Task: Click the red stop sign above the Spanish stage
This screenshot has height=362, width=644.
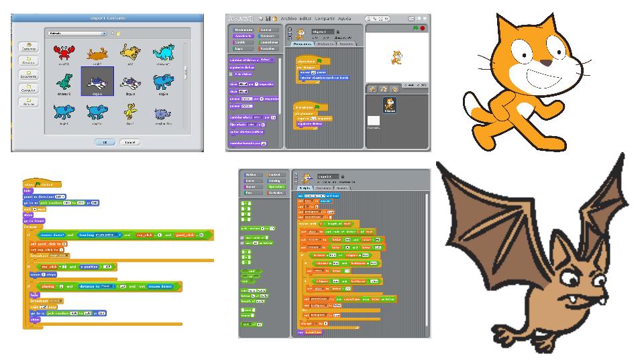Action: (422, 28)
